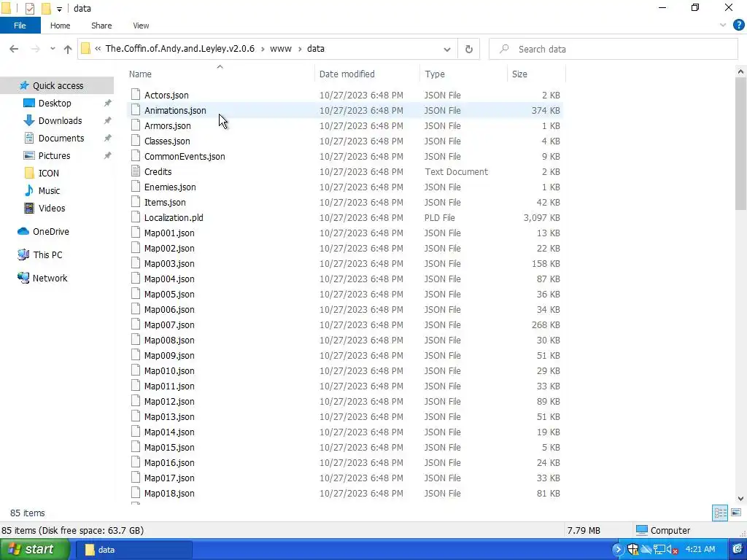This screenshot has height=560, width=747.
Task: Click the Computer status bar entry
Action: pos(663,531)
